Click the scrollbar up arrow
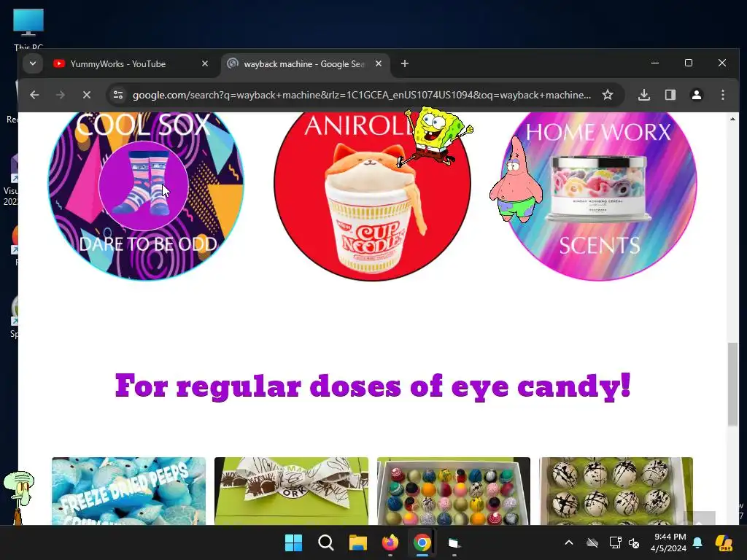 [x=732, y=119]
